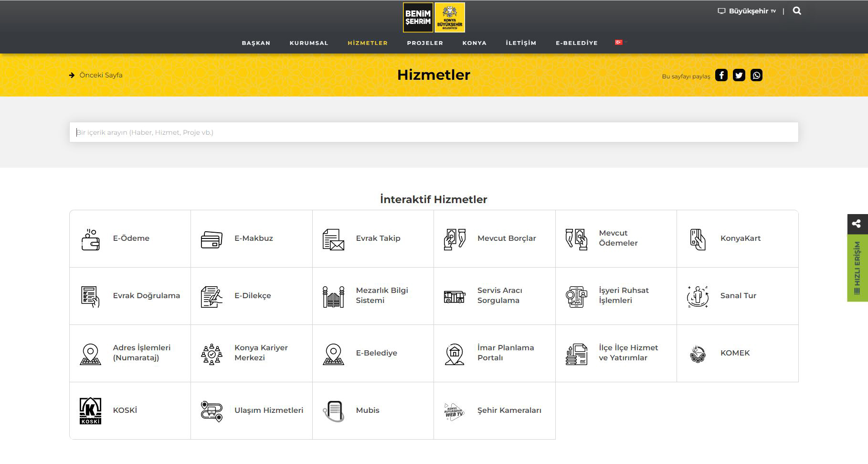This screenshot has width=868, height=464.
Task: Open the KOSKİ text link
Action: point(125,410)
